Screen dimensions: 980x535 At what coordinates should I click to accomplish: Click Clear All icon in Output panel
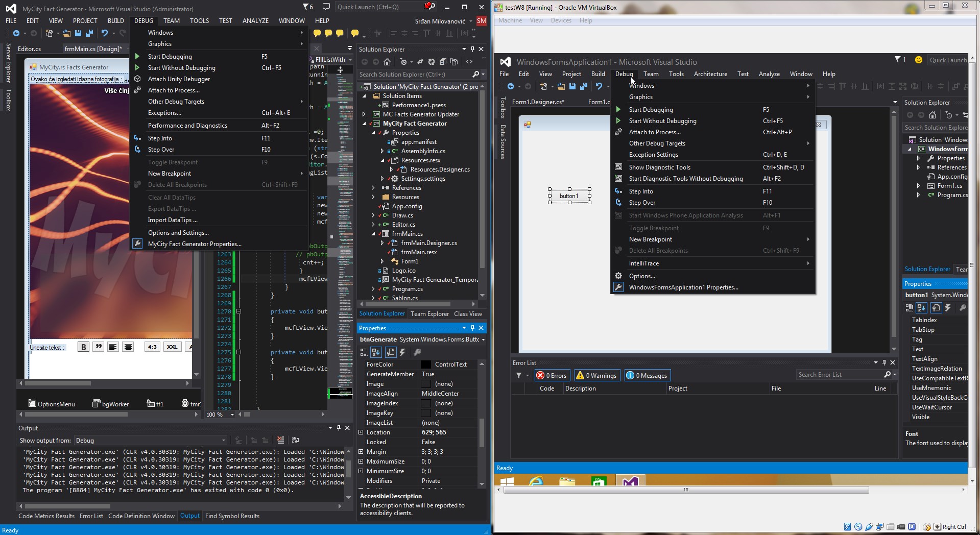point(280,440)
